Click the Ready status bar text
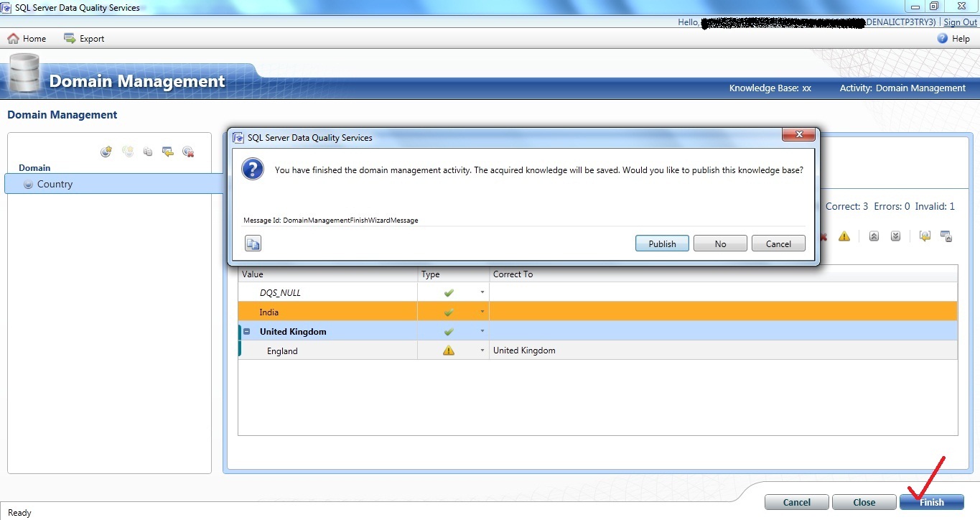This screenshot has height=520, width=980. (x=19, y=512)
